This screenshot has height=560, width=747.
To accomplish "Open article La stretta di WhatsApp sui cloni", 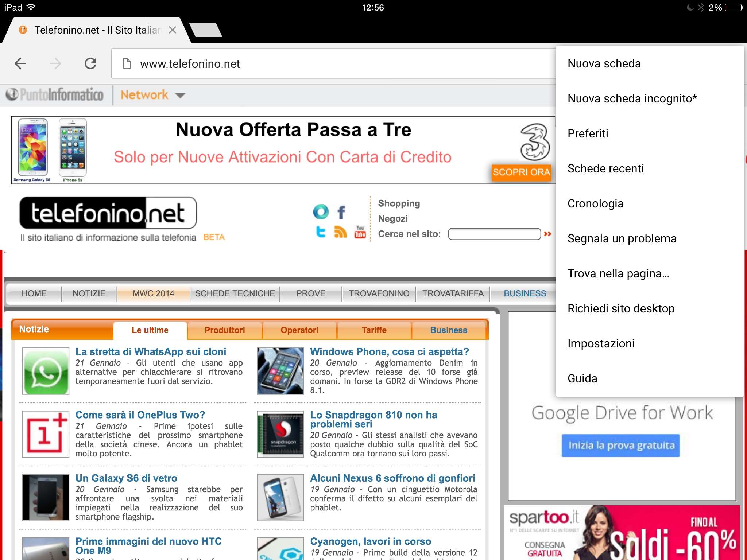I will 151,351.
